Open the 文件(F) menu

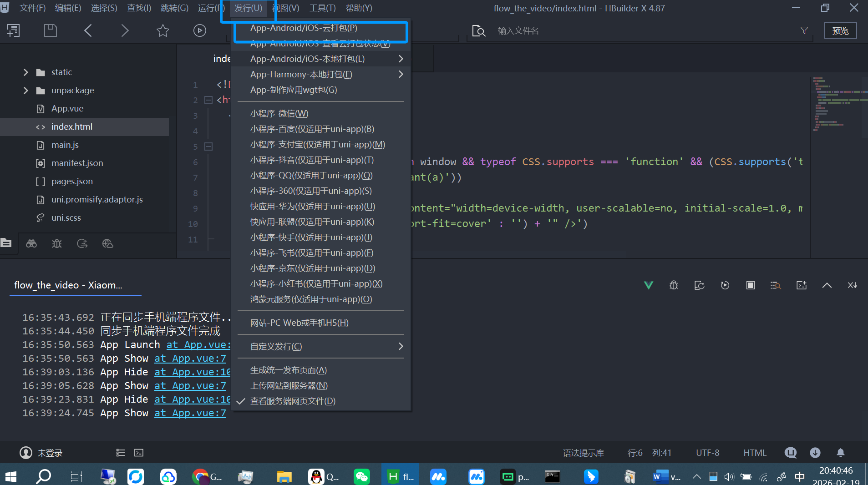32,8
